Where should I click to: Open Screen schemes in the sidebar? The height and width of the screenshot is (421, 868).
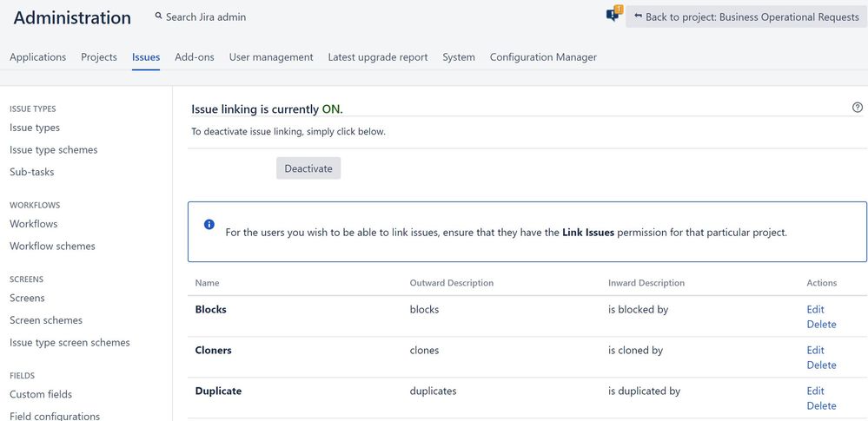[46, 320]
